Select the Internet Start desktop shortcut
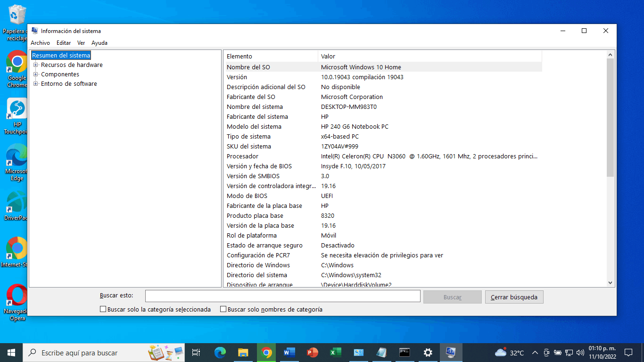The width and height of the screenshot is (644, 362). click(16, 252)
